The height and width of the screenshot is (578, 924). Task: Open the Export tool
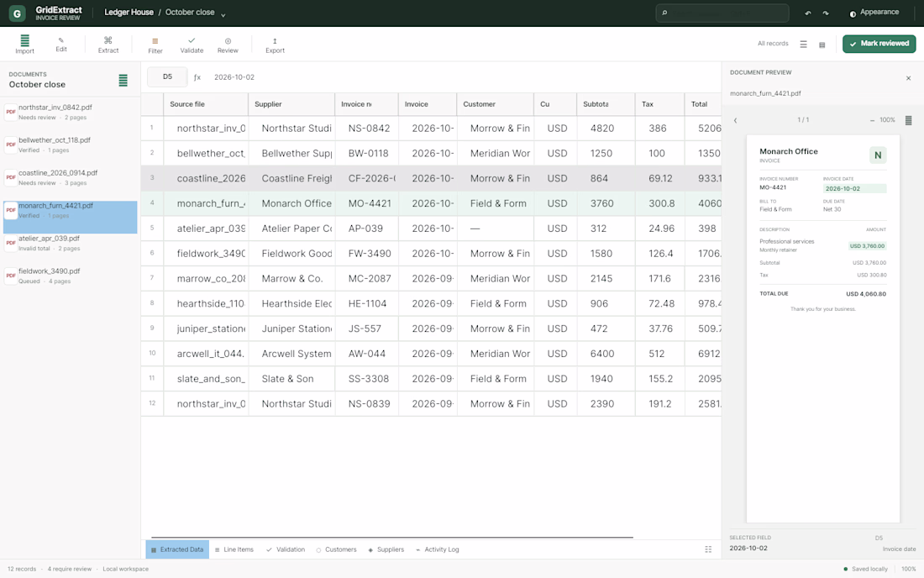click(275, 45)
